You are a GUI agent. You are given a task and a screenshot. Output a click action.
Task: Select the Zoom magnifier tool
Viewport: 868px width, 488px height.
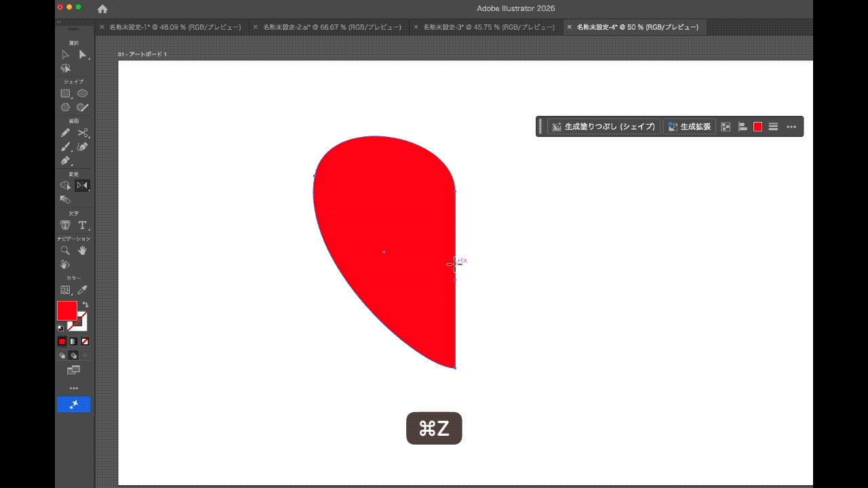pos(66,251)
